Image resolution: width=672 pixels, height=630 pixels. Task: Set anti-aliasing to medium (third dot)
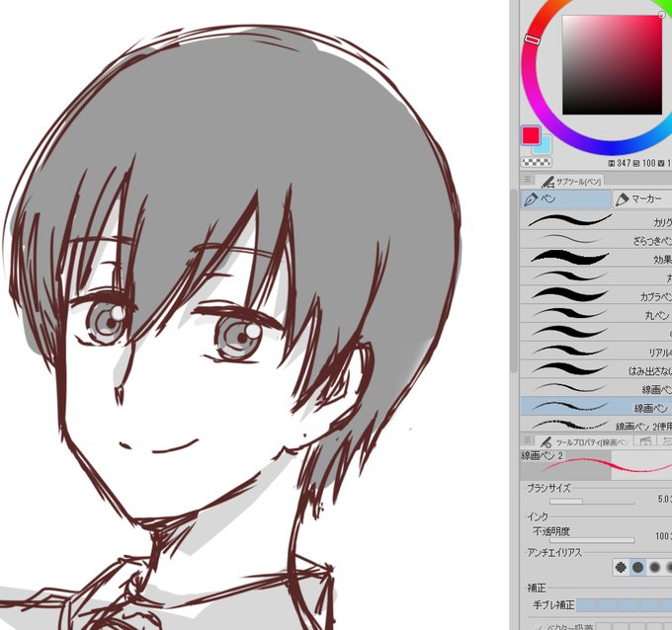(654, 568)
